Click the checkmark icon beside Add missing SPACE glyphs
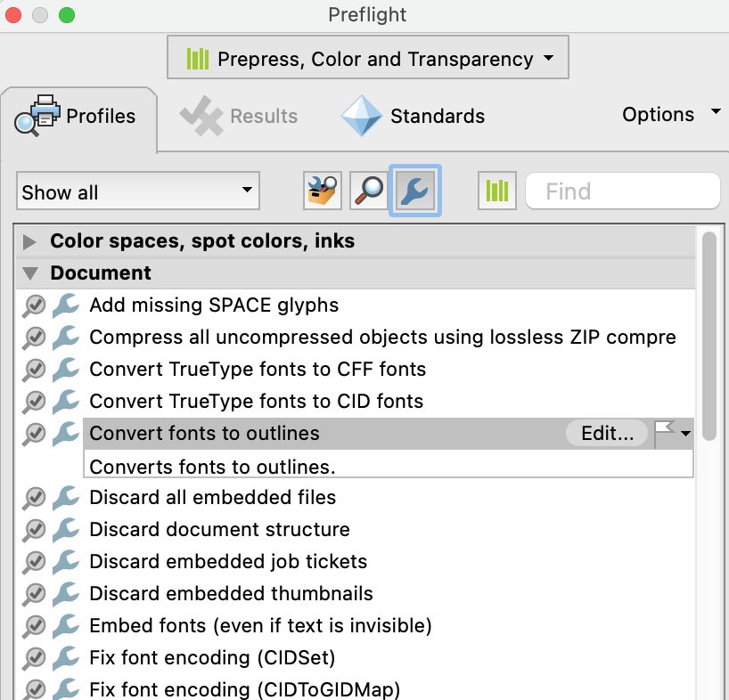Viewport: 729px width, 700px height. [x=34, y=304]
